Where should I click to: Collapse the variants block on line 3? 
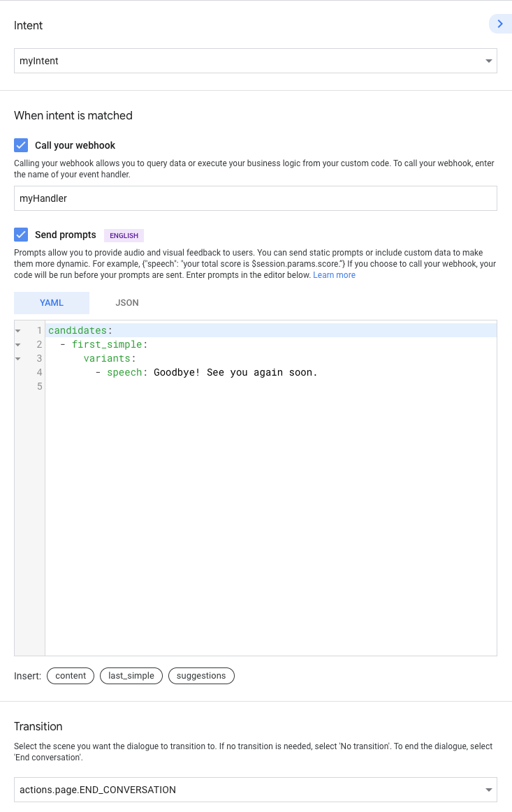click(18, 359)
